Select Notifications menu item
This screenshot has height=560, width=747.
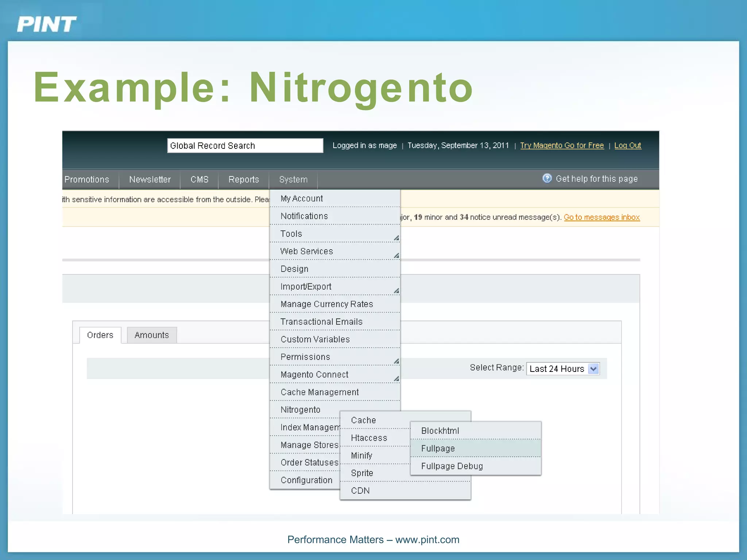coord(335,216)
